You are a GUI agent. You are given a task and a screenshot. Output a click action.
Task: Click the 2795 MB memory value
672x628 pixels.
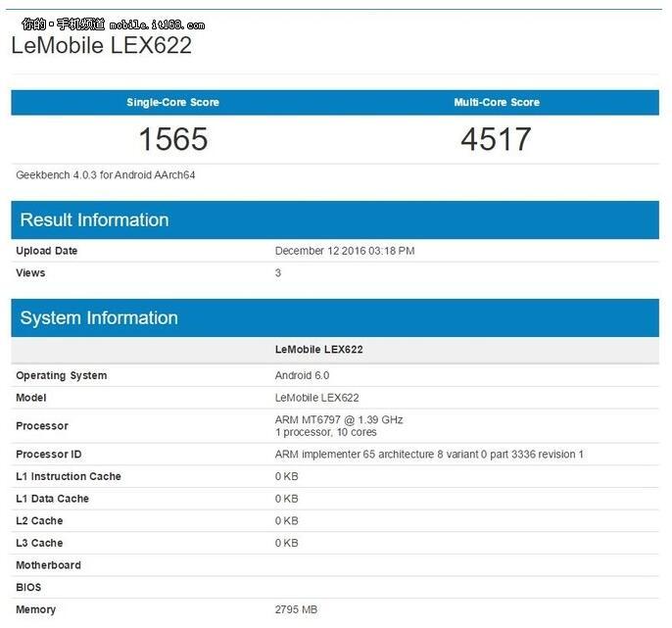click(296, 609)
